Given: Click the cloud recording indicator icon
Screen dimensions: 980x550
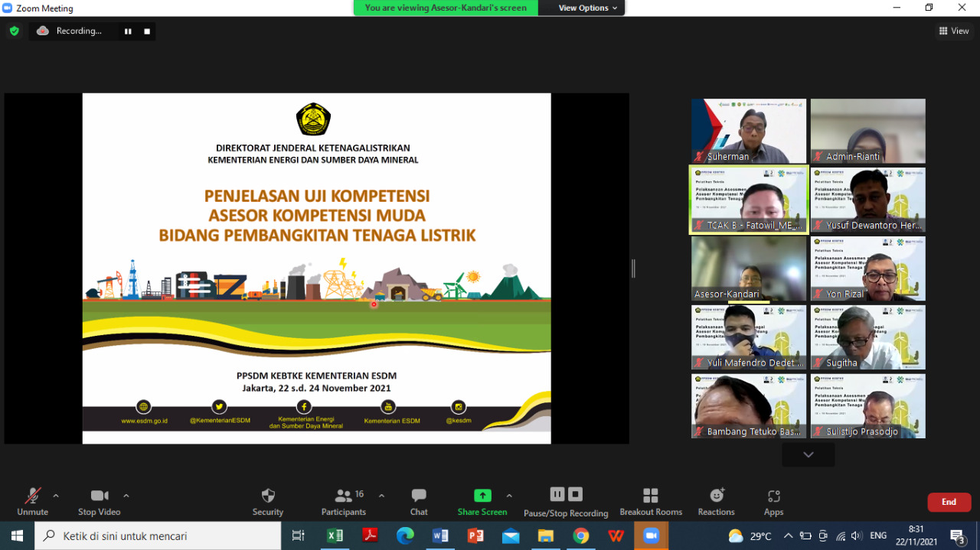Looking at the screenshot, I should click(x=43, y=31).
